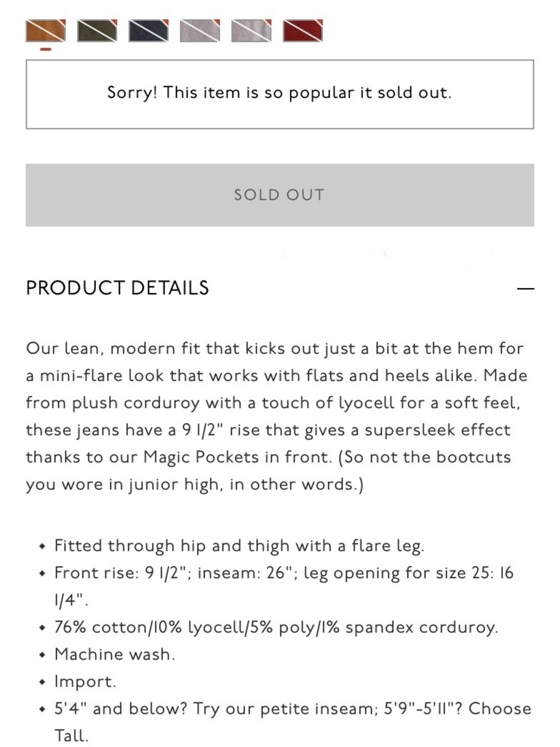Image resolution: width=560 pixels, height=747 pixels.
Task: Click the faint text line below SOLD OUT
Action: [x=266, y=251]
